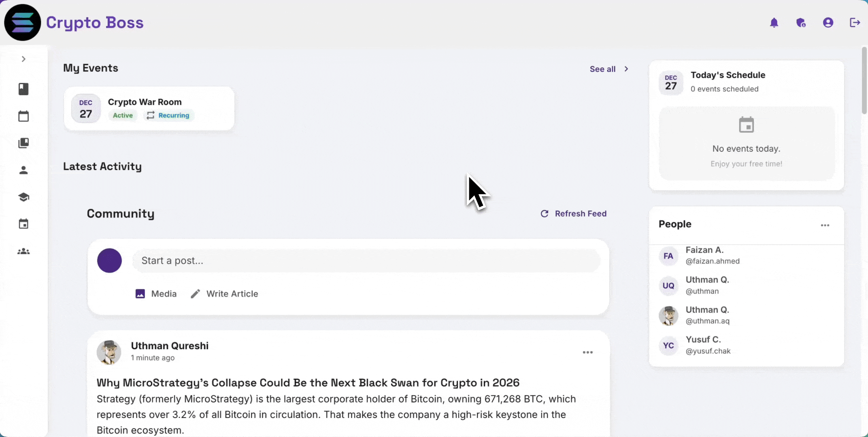Open the user account profile icon
This screenshot has height=437, width=868.
pos(828,23)
